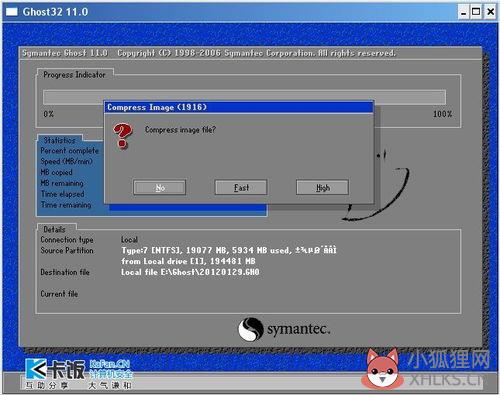Select the Details panel header
Screen dimensions: 500x395
pos(55,229)
